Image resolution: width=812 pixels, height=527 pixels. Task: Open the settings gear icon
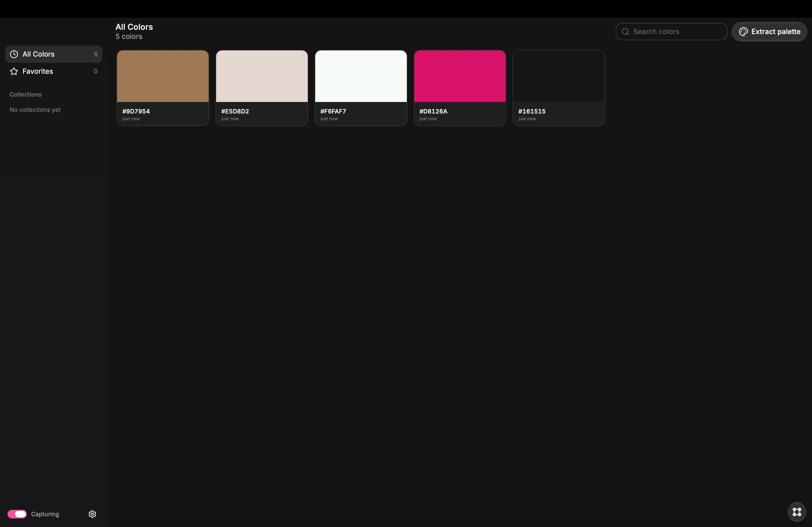92,514
